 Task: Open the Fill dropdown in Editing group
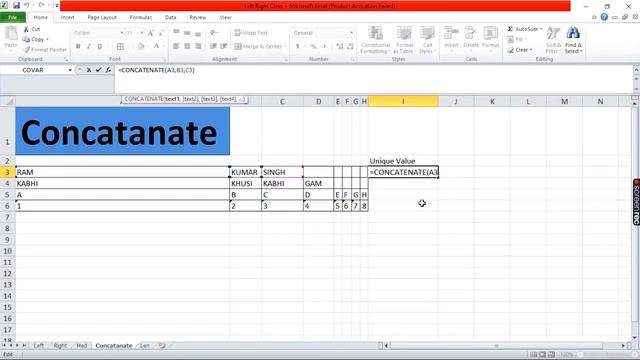coord(516,39)
